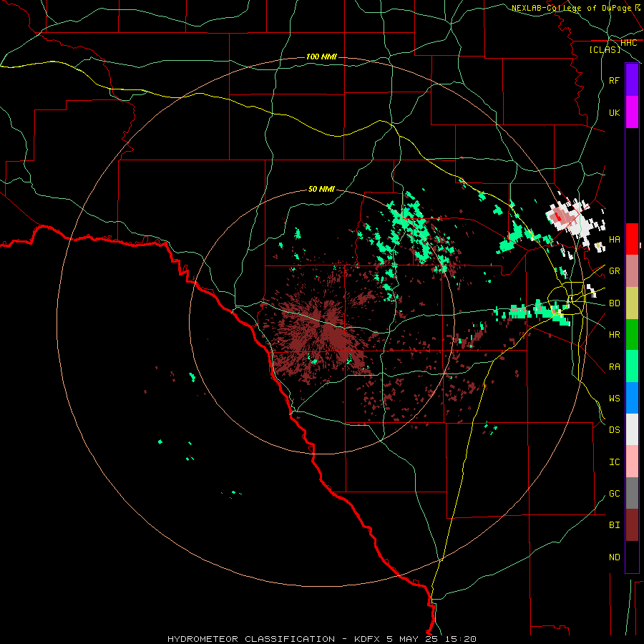Click the UK legend label
The image size is (644, 644).
point(614,112)
